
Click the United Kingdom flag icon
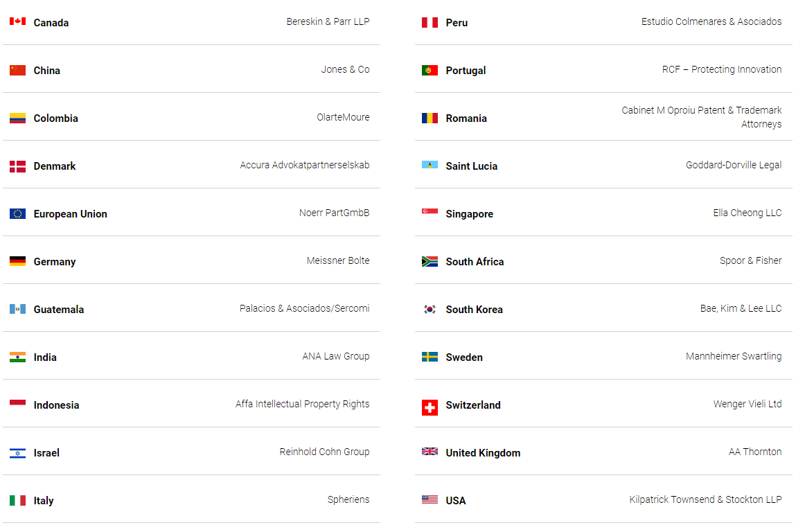[x=430, y=452]
